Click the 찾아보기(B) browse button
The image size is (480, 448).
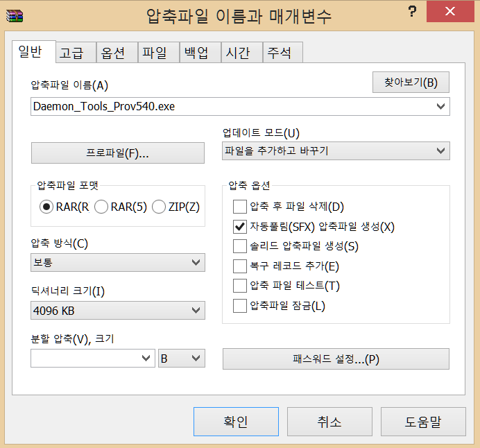click(x=411, y=83)
